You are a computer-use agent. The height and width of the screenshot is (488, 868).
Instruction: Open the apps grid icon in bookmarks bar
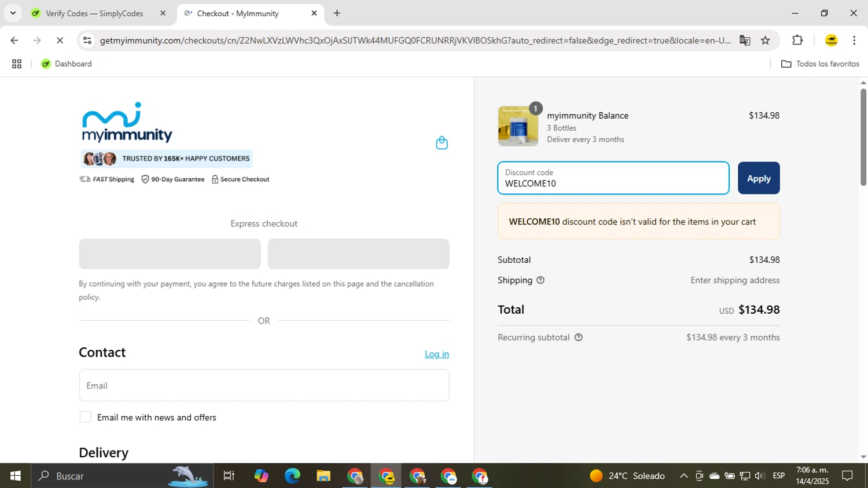coord(17,64)
